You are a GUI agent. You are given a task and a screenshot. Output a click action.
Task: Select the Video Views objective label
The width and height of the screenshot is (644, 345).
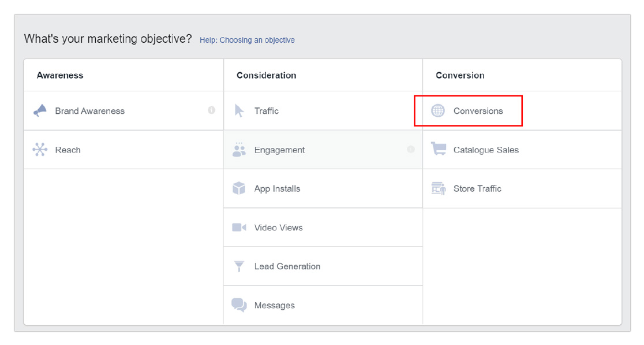(x=279, y=227)
